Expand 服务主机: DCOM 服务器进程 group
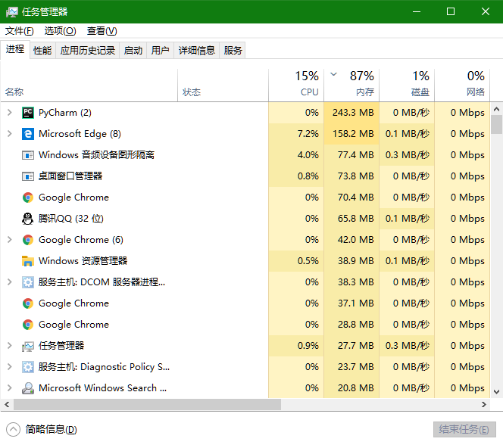 pos(10,282)
